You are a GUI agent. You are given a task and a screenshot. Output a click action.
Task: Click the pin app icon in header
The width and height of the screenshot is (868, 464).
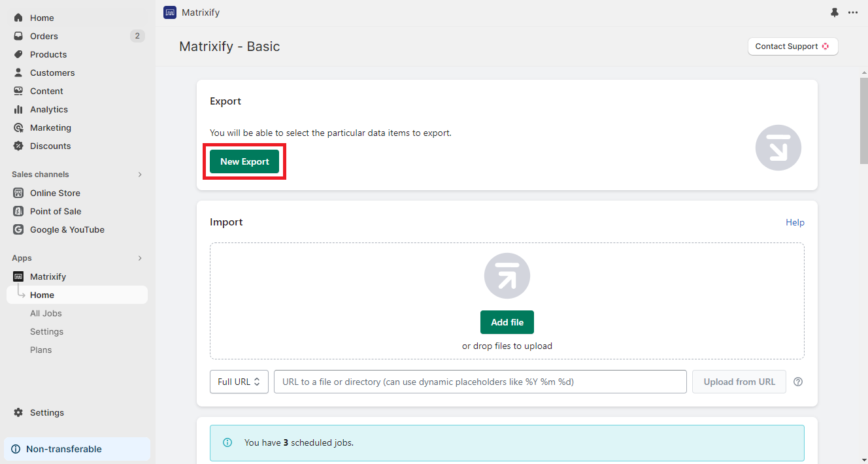(x=835, y=12)
